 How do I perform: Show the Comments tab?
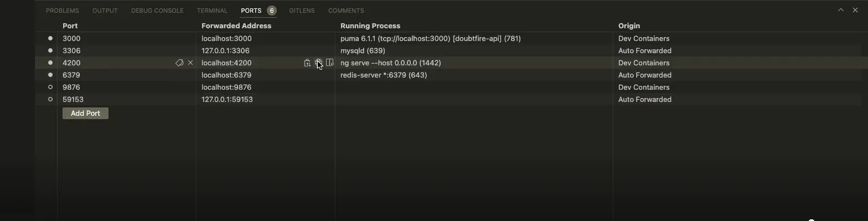tap(346, 11)
